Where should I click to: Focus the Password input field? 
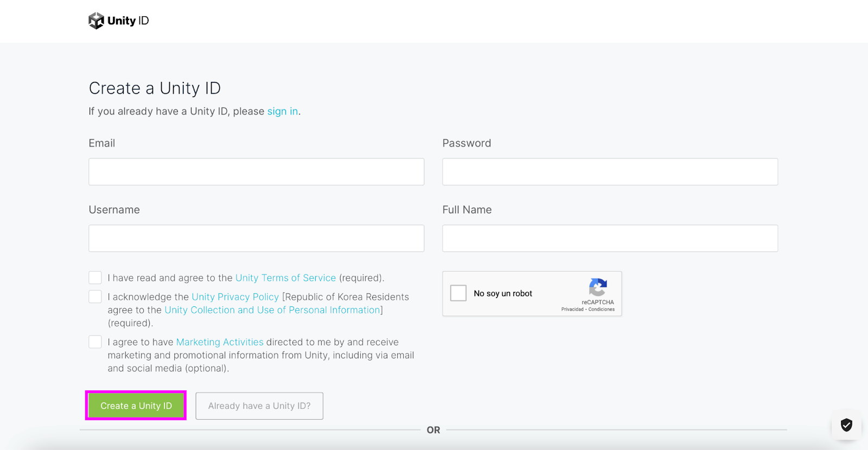click(610, 172)
